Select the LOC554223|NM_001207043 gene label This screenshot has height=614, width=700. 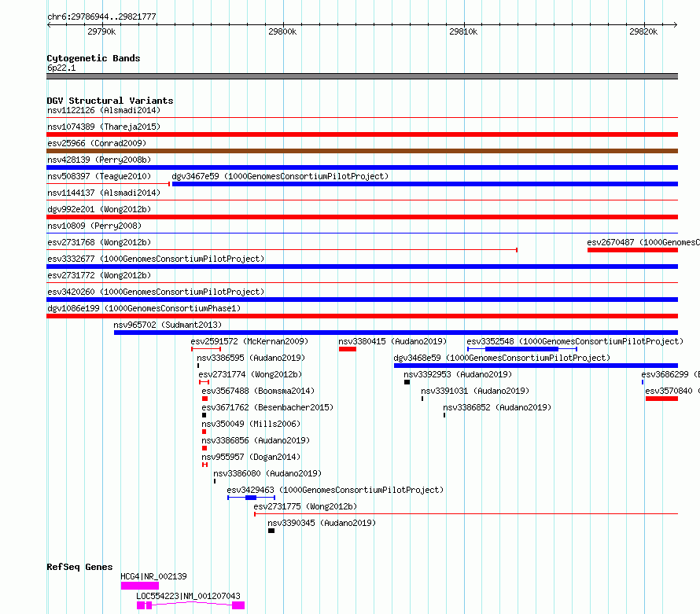[x=188, y=596]
